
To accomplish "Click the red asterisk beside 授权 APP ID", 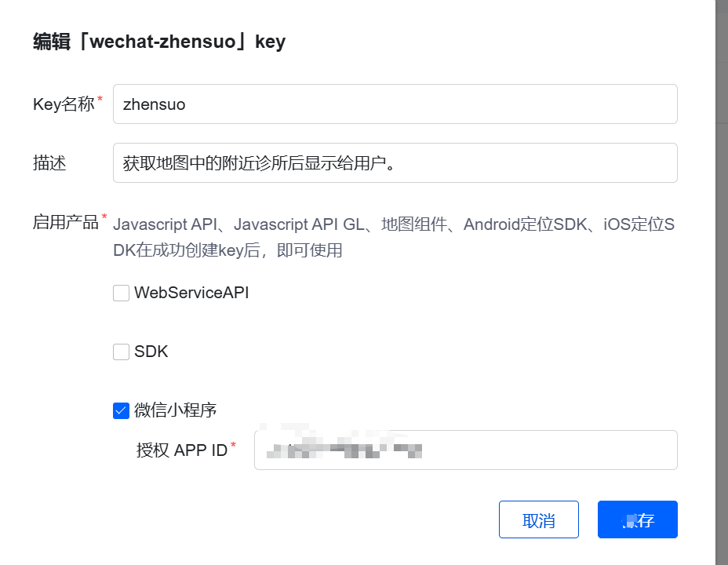I will click(233, 446).
